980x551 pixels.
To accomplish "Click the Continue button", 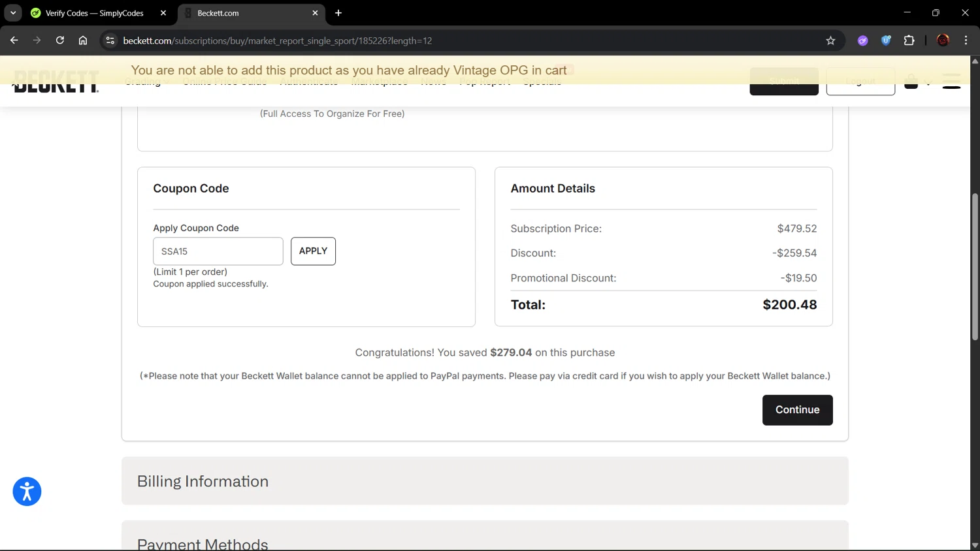I will click(797, 410).
